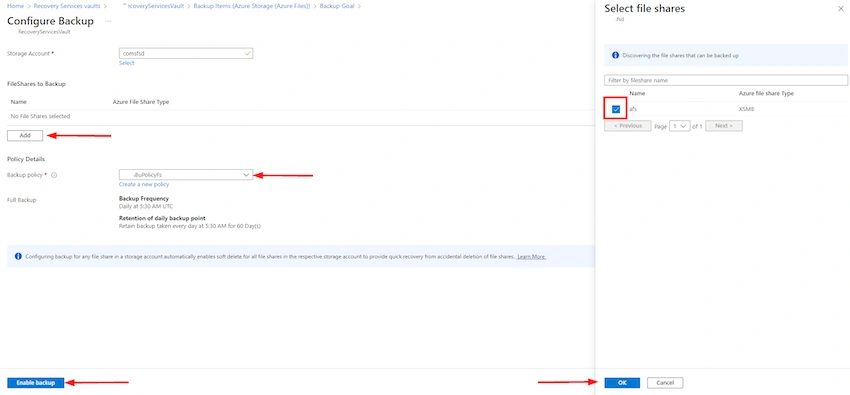Go to Next page of file shares
Screen dimensions: 850x395
click(724, 126)
